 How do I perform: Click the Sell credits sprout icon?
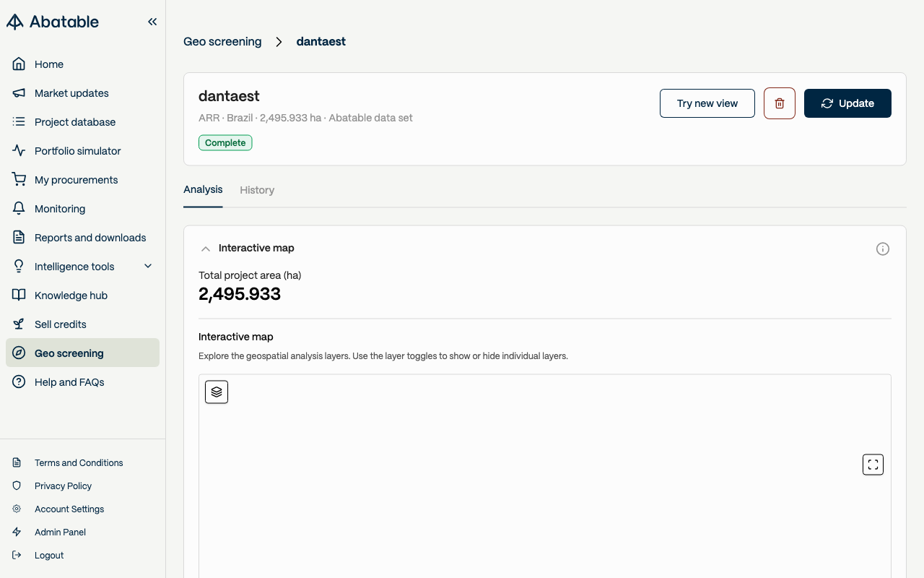[19, 324]
